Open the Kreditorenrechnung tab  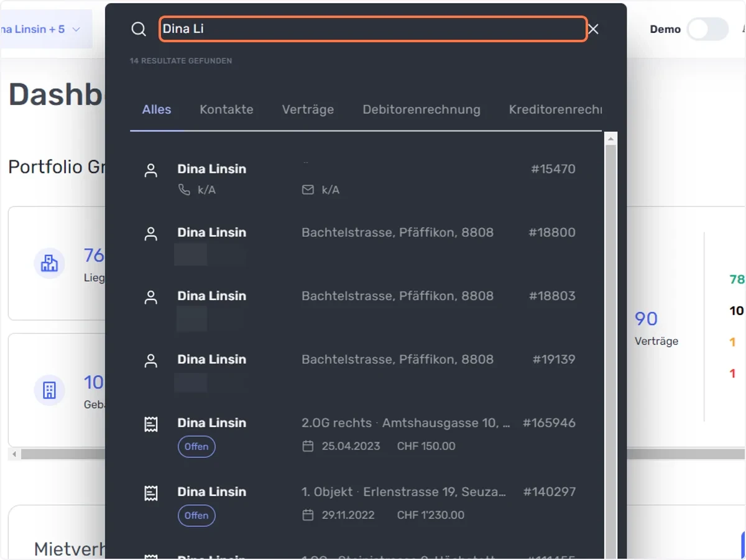point(555,109)
